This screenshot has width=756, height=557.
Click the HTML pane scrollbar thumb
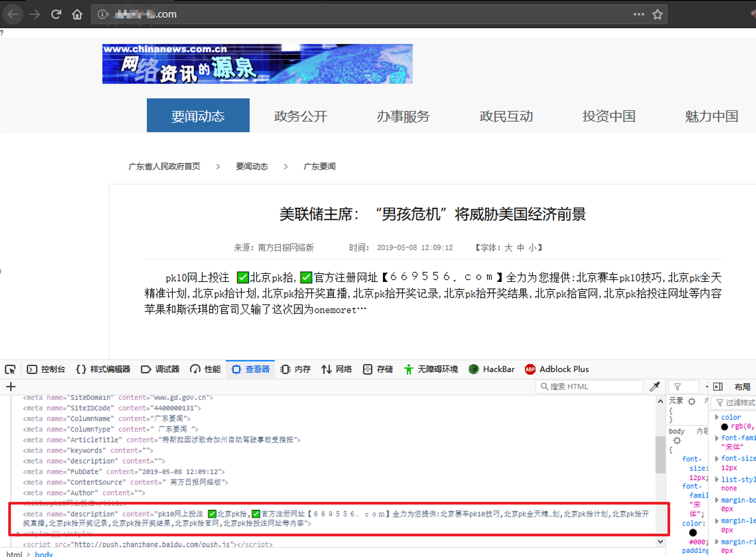[660, 453]
